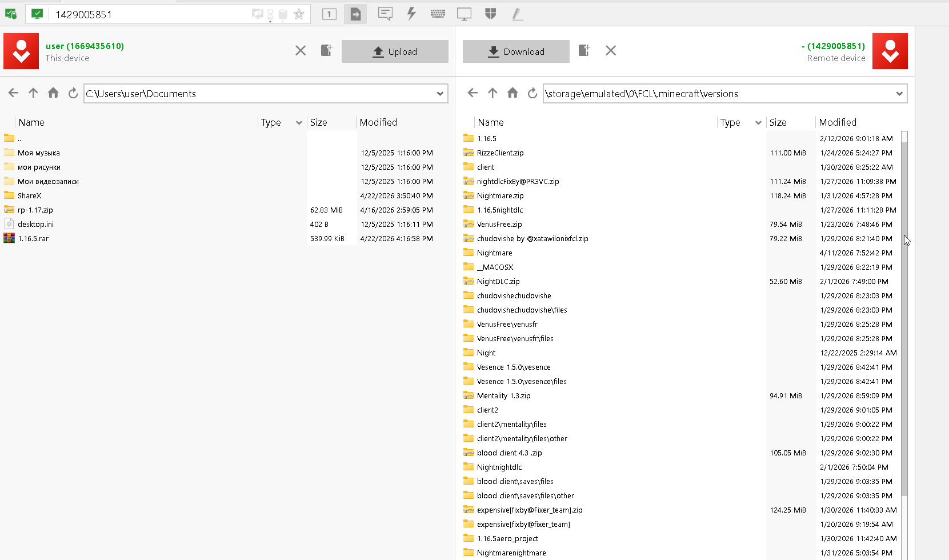
Task: Click the Download button
Action: click(516, 51)
